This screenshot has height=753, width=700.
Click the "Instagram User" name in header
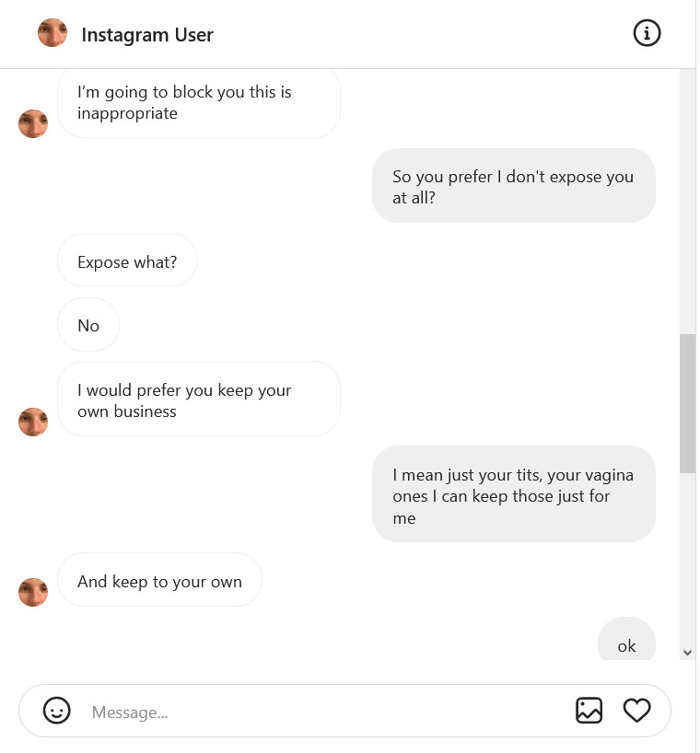[x=147, y=35]
